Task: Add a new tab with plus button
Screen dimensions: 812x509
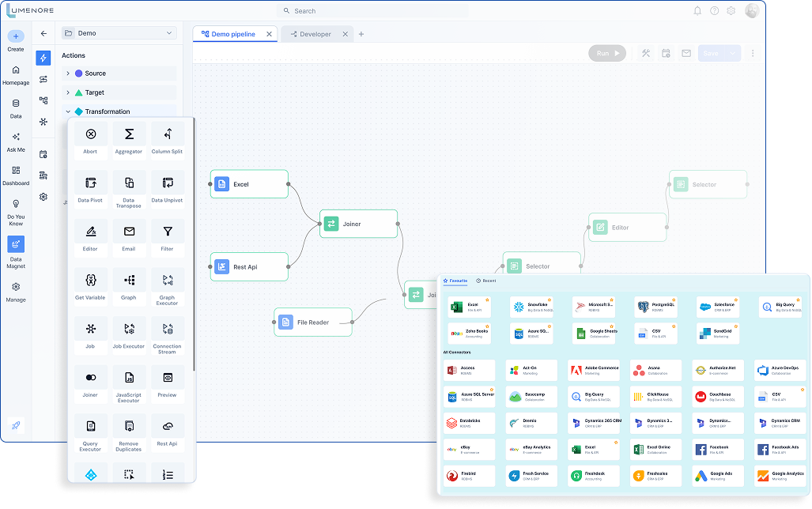Action: pos(361,34)
